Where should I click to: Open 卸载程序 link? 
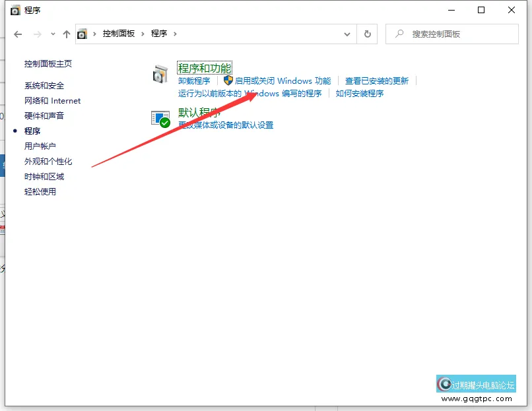(194, 81)
